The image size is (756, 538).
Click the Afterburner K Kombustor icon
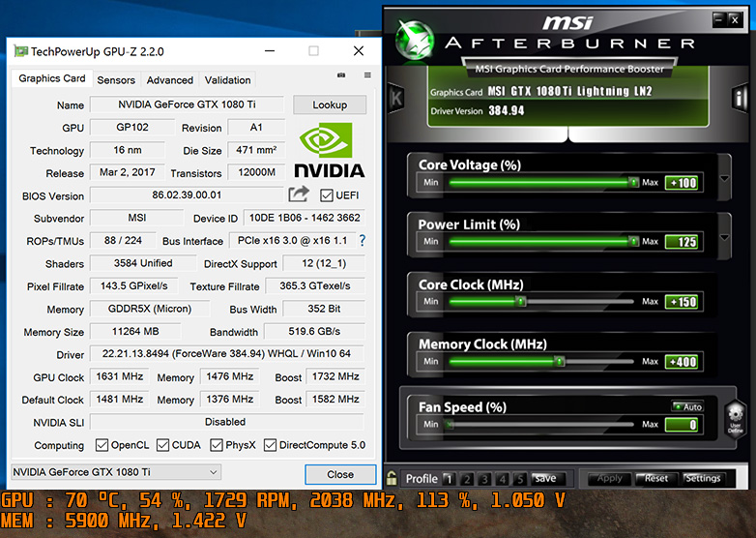[396, 98]
